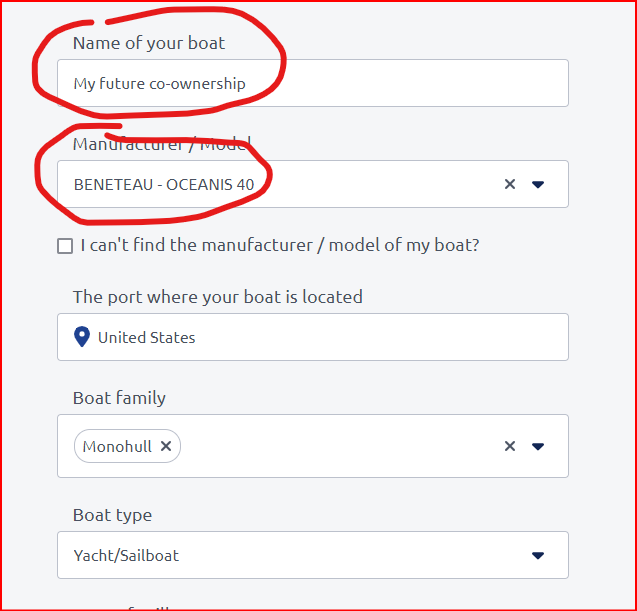The image size is (637, 611).
Task: Check "I can't find the manufacturer" box
Action: pyautogui.click(x=65, y=246)
